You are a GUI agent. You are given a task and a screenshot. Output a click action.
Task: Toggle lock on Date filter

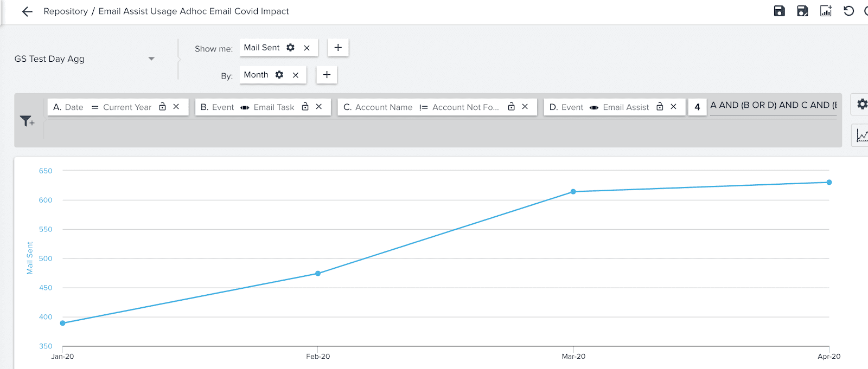tap(162, 107)
